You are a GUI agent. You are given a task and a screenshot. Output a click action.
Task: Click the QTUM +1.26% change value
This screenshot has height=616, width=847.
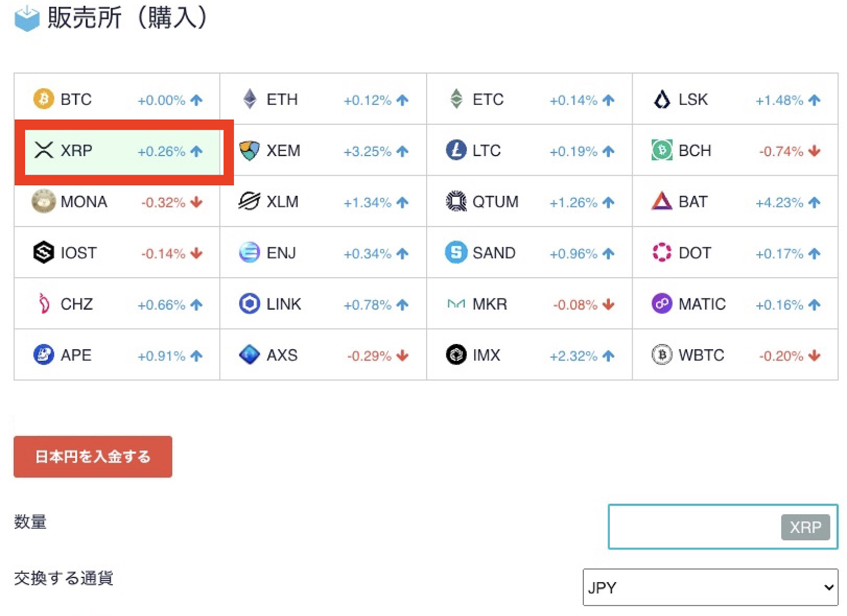(573, 203)
